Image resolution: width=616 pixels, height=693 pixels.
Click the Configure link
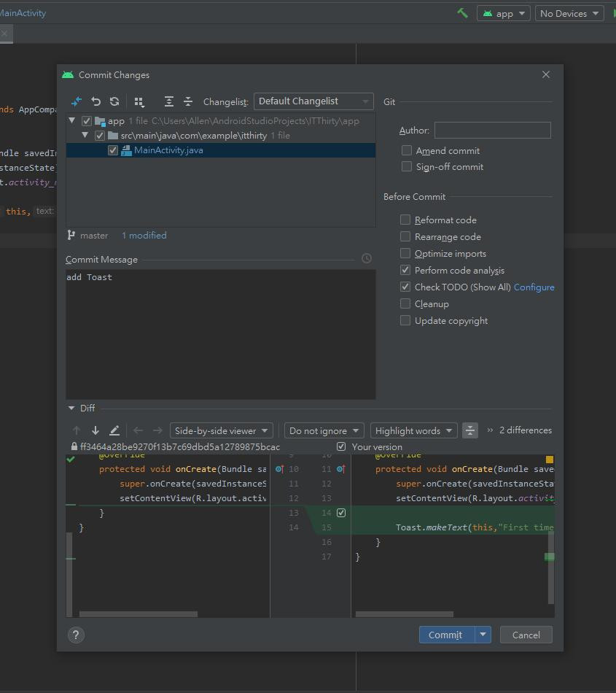pyautogui.click(x=534, y=287)
